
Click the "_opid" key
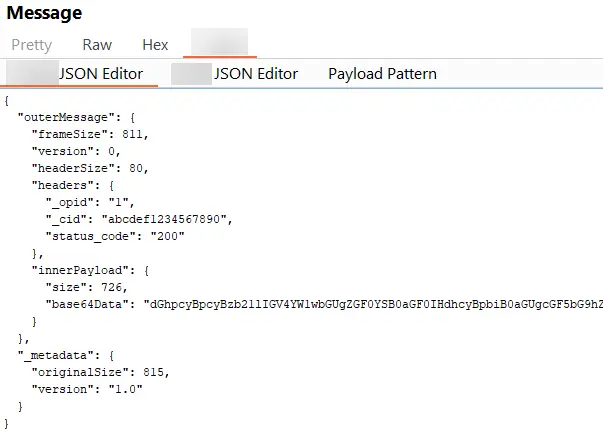pos(70,202)
